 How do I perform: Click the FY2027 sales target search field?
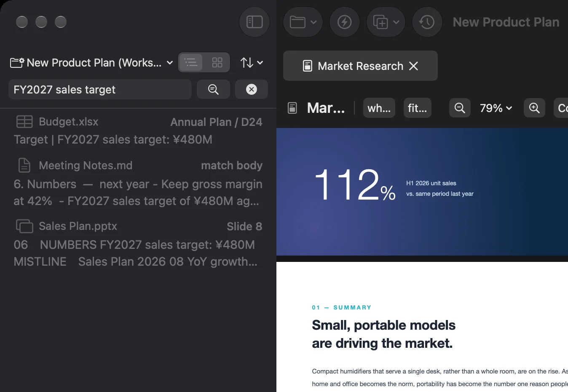100,89
